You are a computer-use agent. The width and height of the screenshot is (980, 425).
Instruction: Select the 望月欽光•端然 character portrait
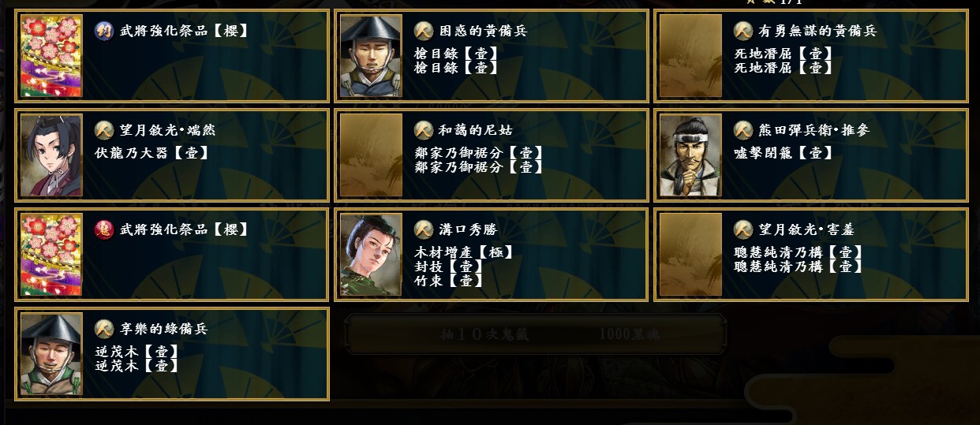click(51, 155)
